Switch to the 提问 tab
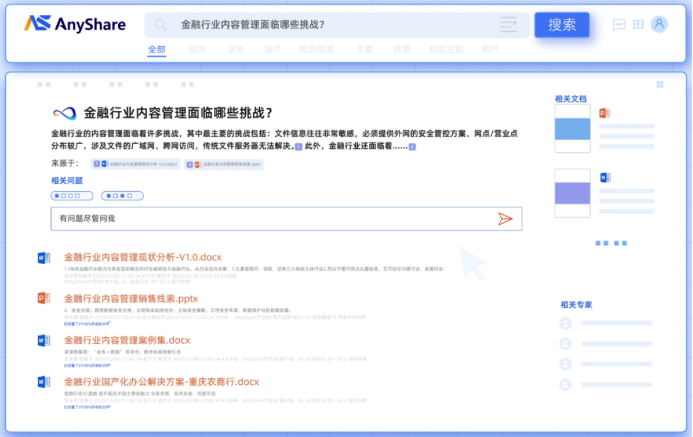 pyautogui.click(x=197, y=49)
